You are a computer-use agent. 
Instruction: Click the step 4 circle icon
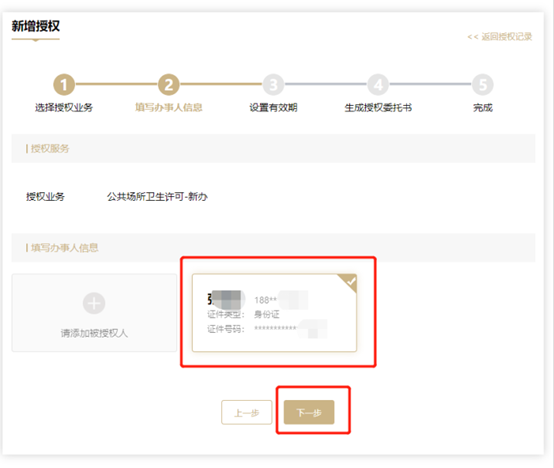point(378,84)
